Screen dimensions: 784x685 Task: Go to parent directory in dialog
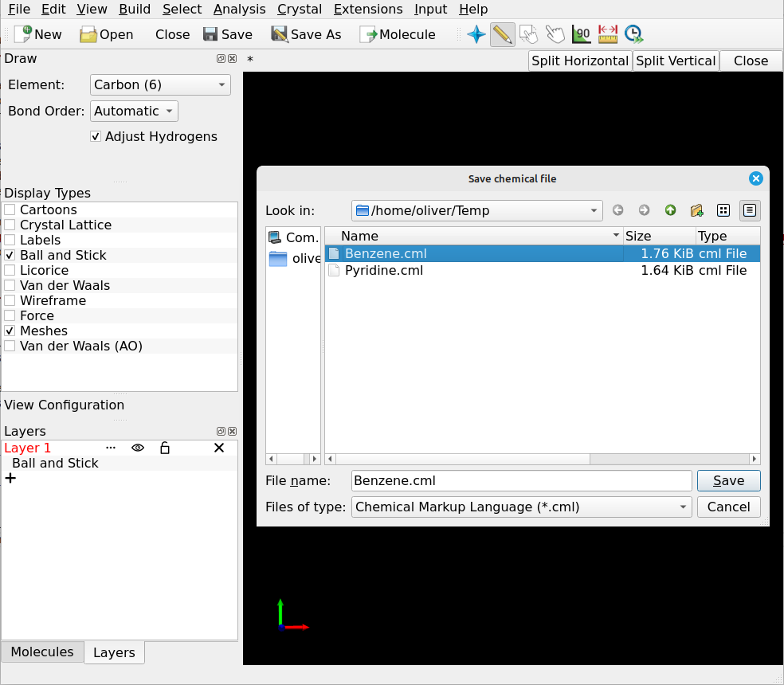click(670, 210)
